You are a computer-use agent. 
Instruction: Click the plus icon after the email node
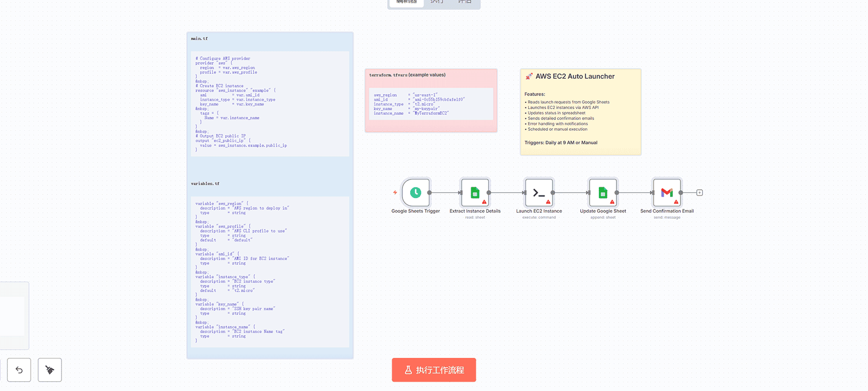700,193
